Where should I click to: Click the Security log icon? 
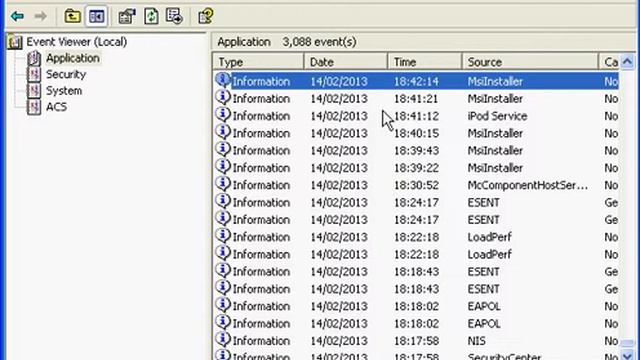tap(34, 75)
